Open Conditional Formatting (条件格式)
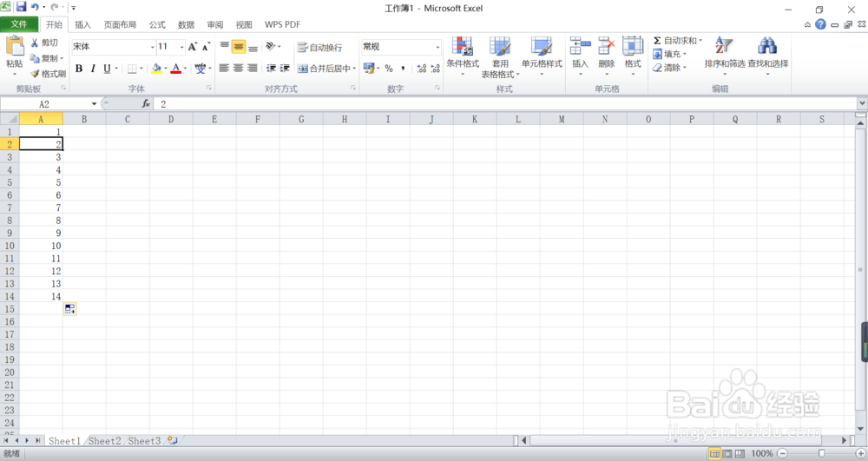This screenshot has height=461, width=868. (463, 56)
